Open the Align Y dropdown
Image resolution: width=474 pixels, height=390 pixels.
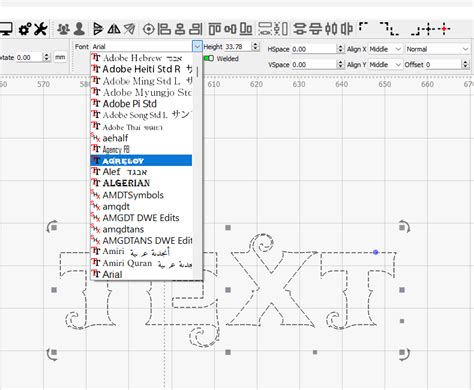pos(386,64)
